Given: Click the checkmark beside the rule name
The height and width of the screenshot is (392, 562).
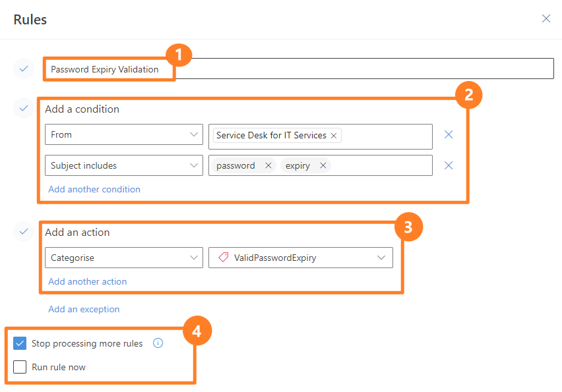Looking at the screenshot, I should (x=24, y=69).
